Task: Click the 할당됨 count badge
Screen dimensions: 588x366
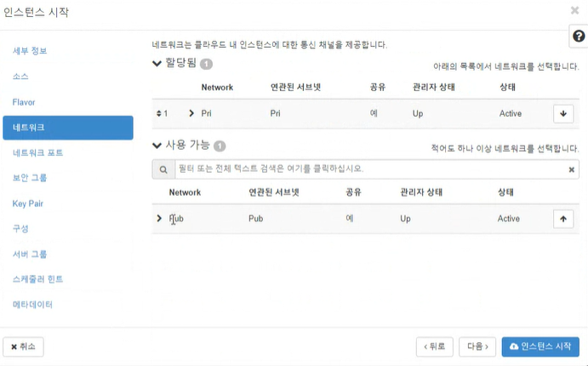Action: (x=206, y=64)
